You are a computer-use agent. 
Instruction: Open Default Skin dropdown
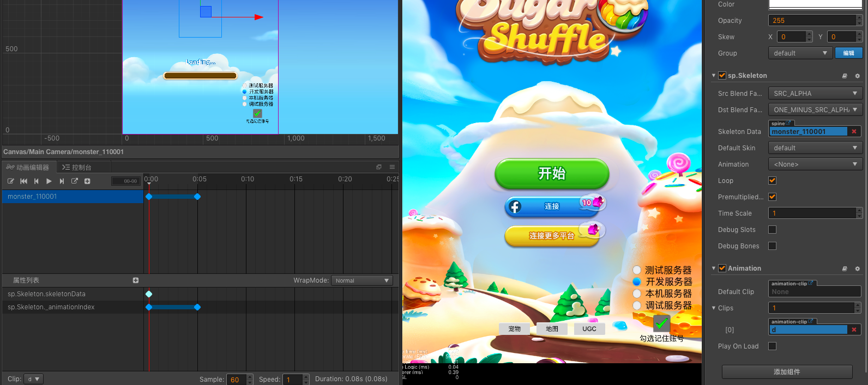click(x=815, y=148)
